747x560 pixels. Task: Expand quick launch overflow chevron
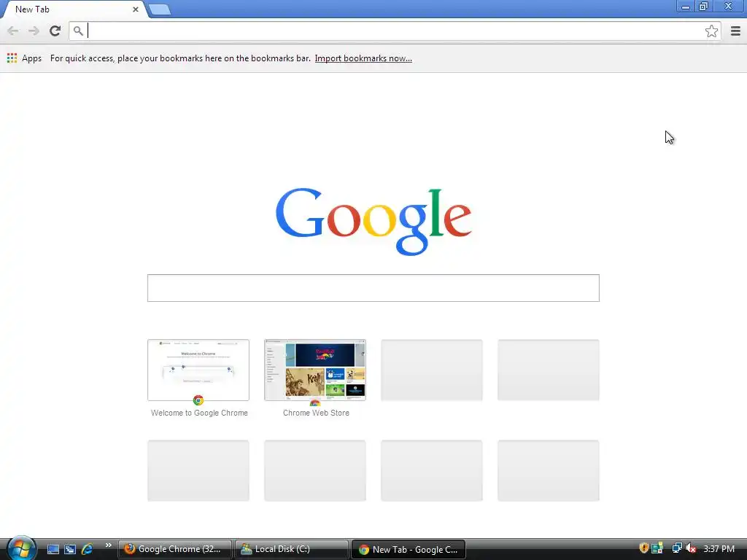click(x=108, y=545)
